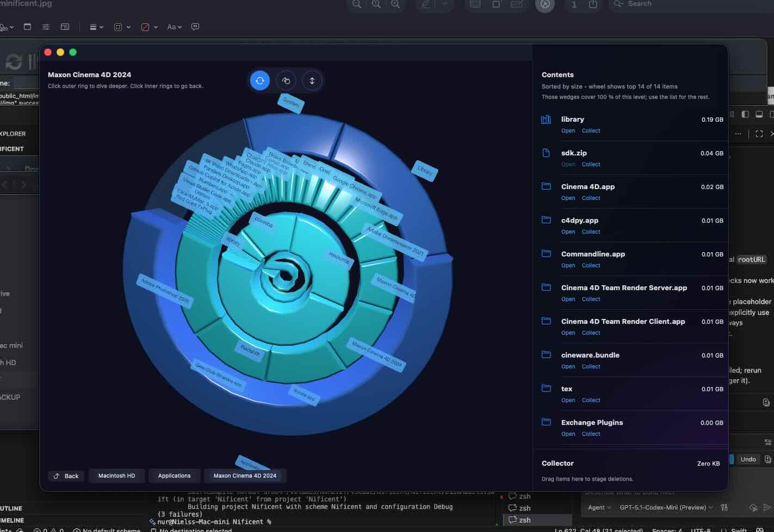The width and height of the screenshot is (774, 532).
Task: Select the hand pointer interaction mode
Action: click(286, 80)
